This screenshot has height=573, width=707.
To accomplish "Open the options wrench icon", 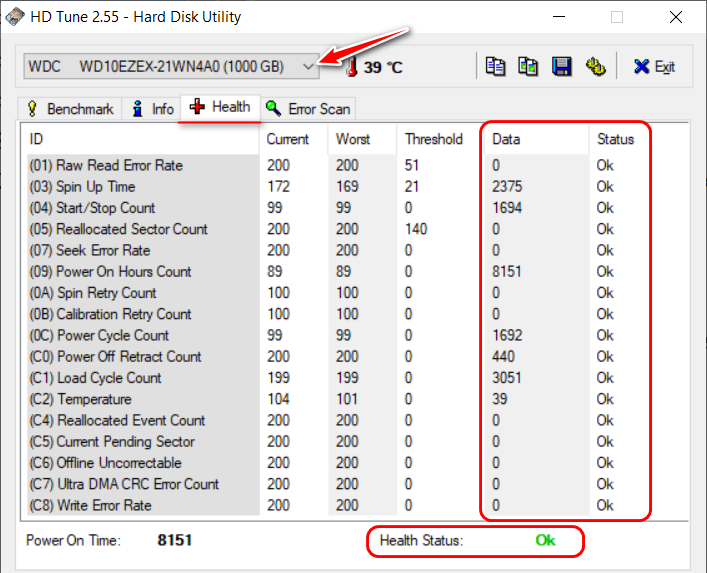I will click(596, 67).
